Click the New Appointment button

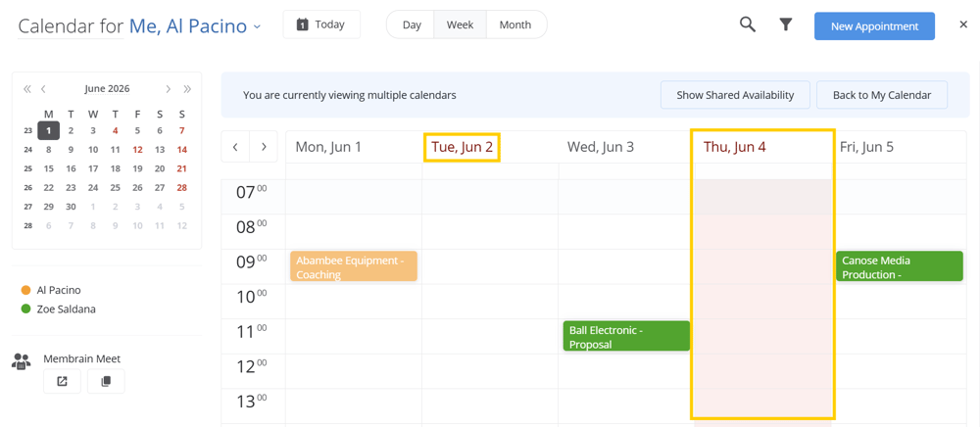(874, 26)
